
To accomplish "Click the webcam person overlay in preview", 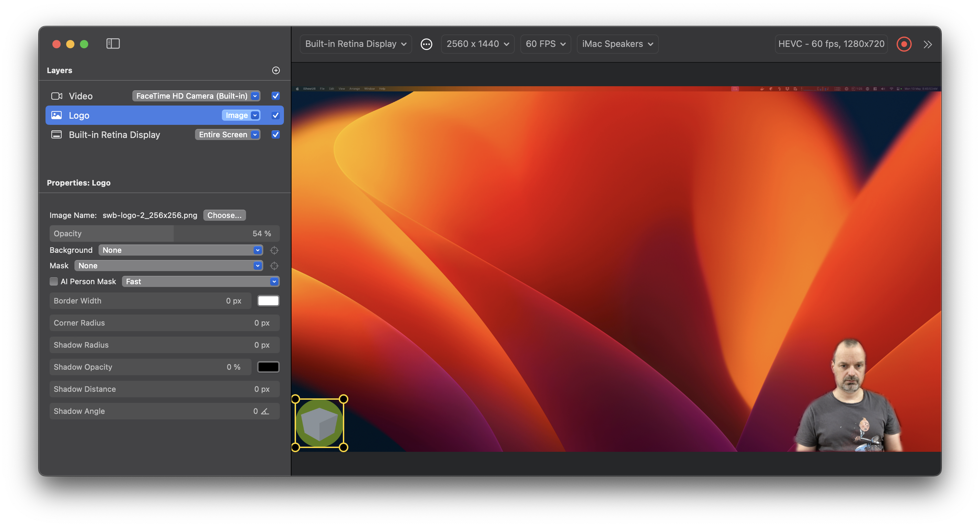I will [849, 396].
